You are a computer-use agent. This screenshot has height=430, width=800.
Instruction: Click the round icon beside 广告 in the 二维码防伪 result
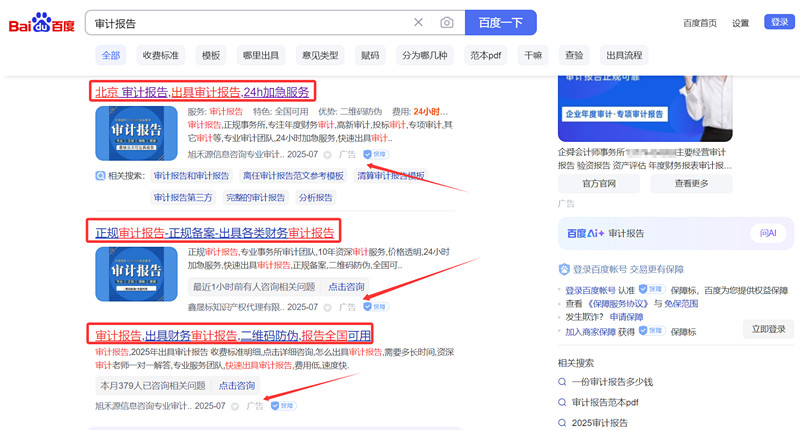coord(235,407)
